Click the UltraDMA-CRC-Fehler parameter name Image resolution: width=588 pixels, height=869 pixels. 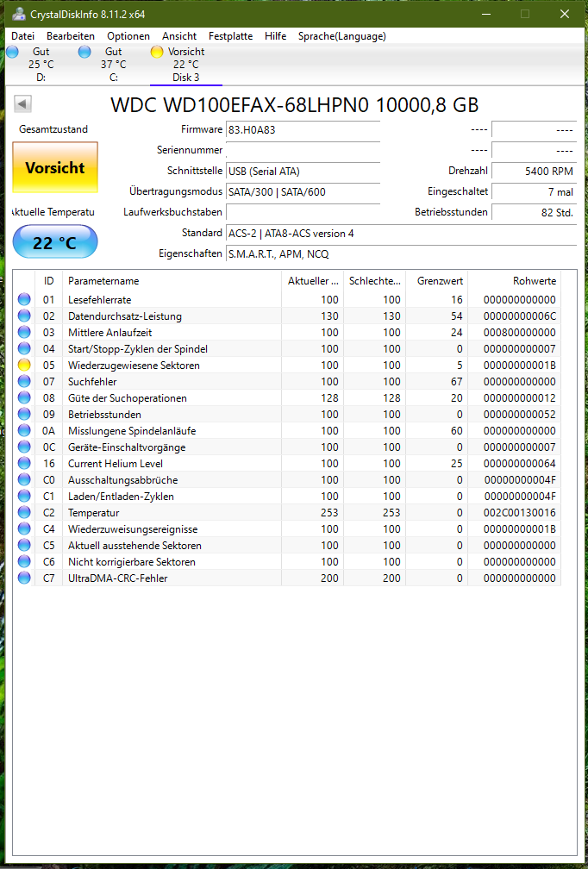(117, 578)
